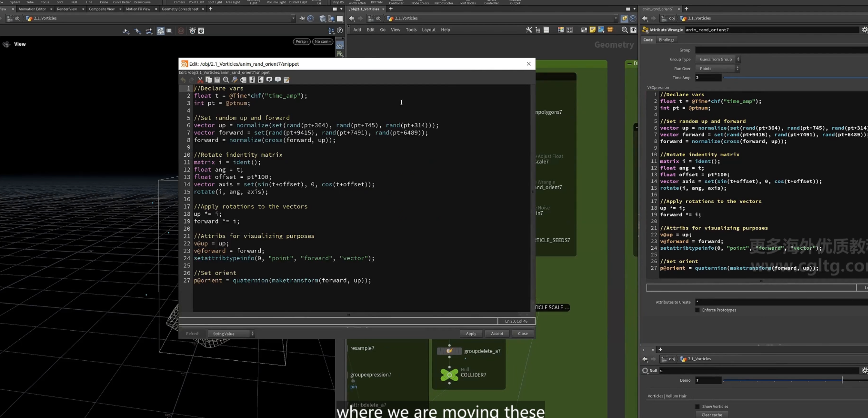Open the Layout menu in network editor
Image resolution: width=868 pixels, height=418 pixels.
click(x=429, y=30)
